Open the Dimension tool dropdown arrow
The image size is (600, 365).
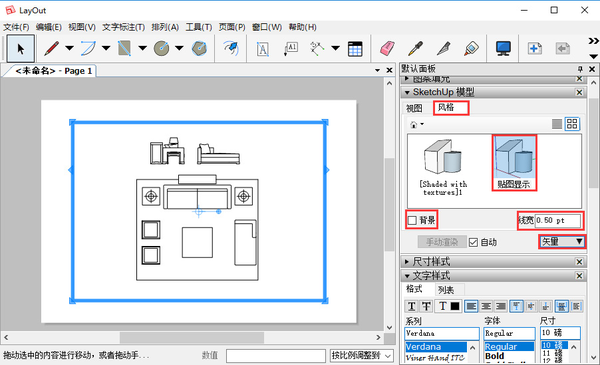click(x=335, y=48)
